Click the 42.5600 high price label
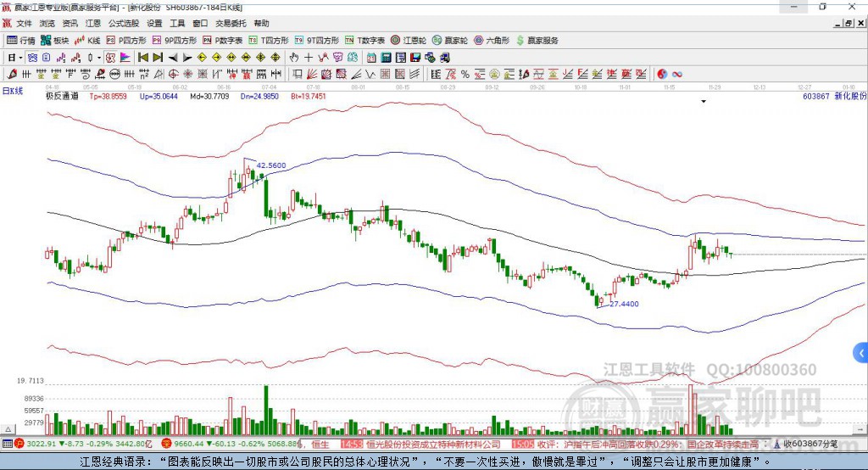 (x=271, y=165)
